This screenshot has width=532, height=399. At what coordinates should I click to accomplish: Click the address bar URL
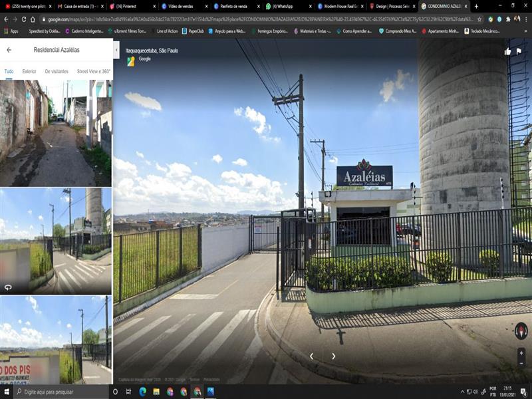[x=260, y=19]
